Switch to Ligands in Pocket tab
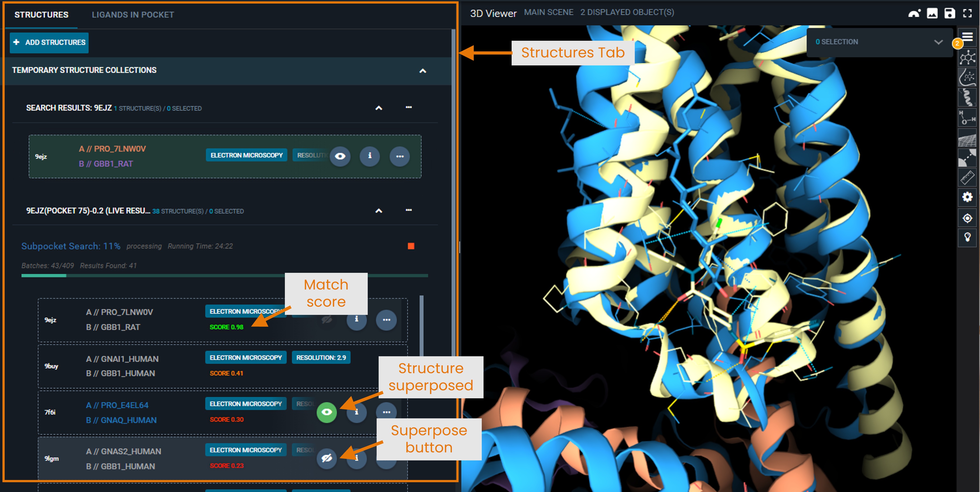This screenshot has width=980, height=492. click(133, 15)
